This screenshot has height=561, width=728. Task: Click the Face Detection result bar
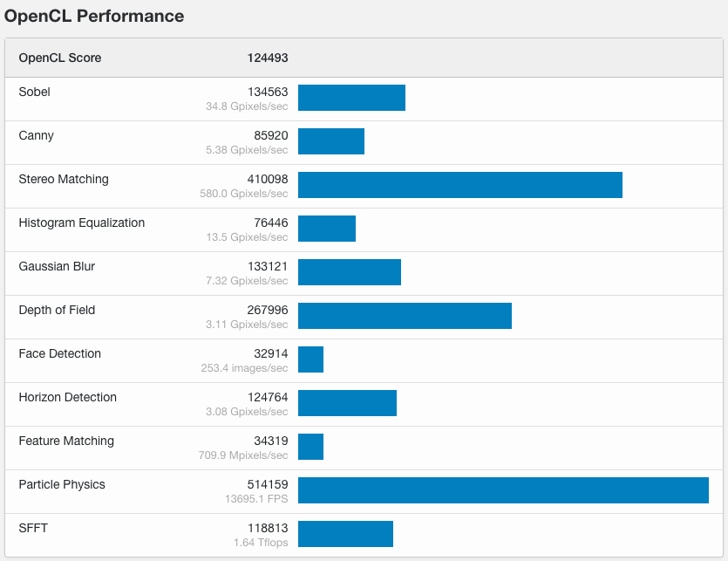(310, 359)
